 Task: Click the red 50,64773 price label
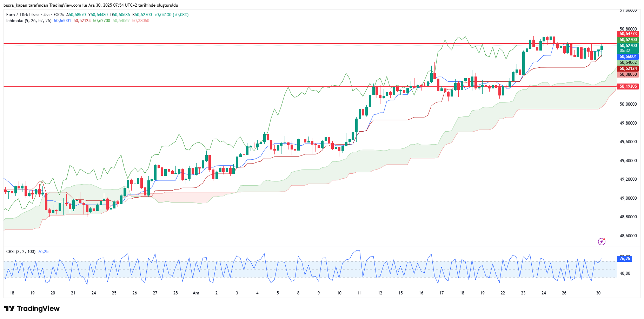(x=628, y=34)
